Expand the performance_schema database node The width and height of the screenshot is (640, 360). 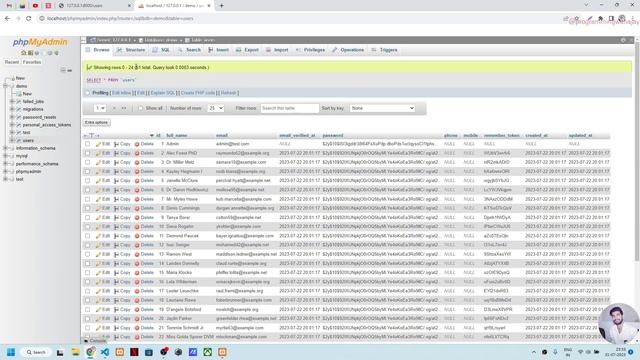tap(5, 164)
